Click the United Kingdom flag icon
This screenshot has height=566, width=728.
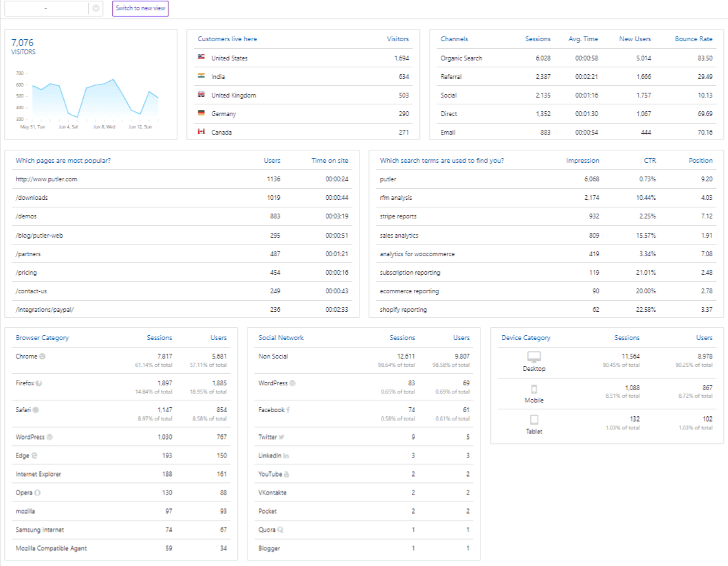(x=201, y=94)
